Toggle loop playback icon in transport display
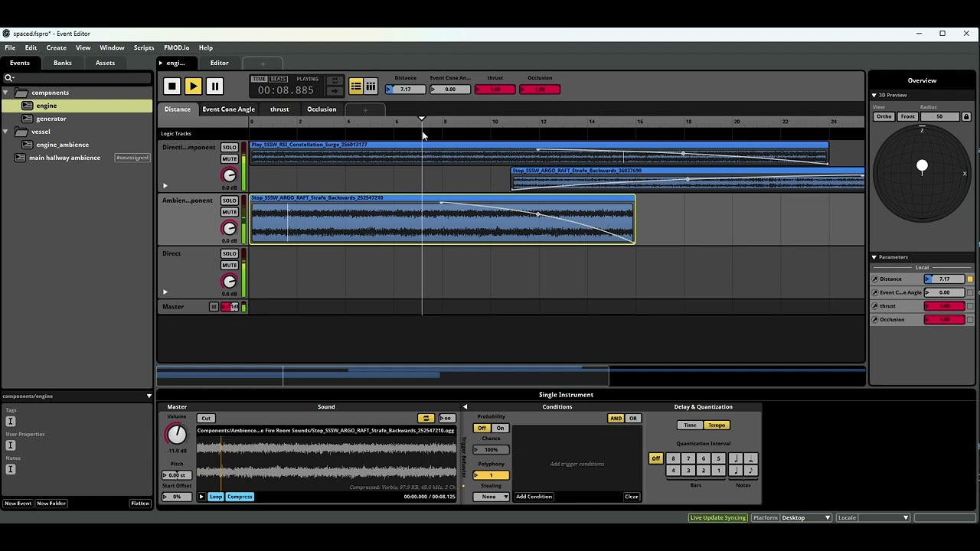 335,80
